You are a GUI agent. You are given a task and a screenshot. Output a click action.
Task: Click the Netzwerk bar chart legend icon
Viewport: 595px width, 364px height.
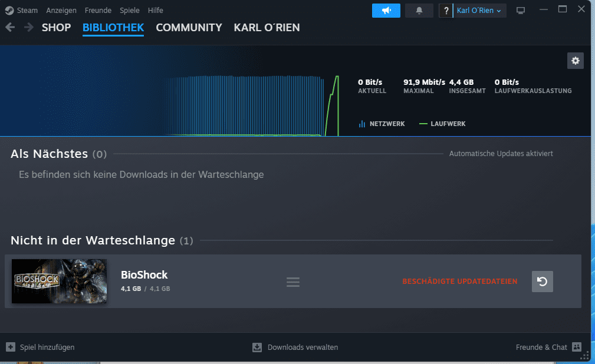click(362, 124)
